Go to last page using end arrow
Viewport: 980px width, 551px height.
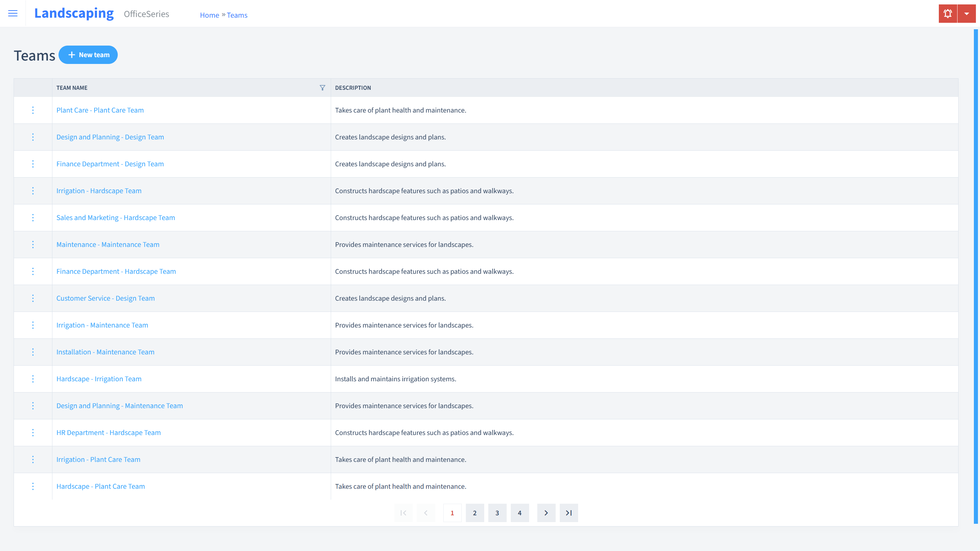pyautogui.click(x=569, y=513)
